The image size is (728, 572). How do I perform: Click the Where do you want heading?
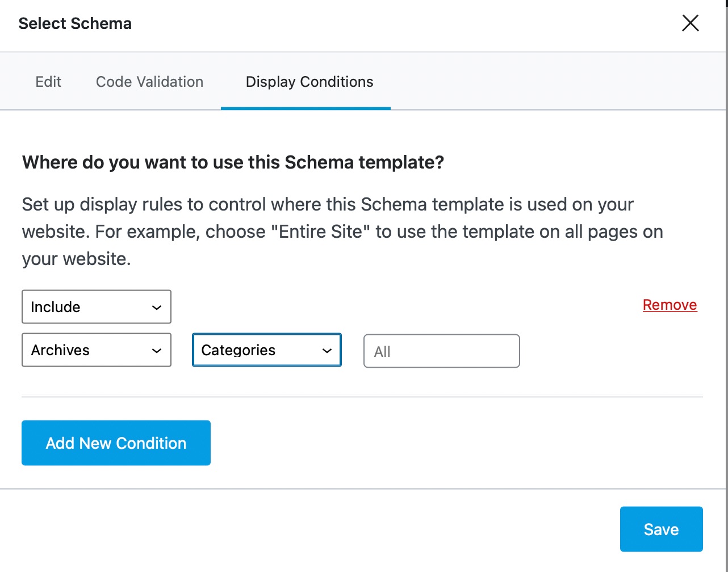click(x=233, y=162)
